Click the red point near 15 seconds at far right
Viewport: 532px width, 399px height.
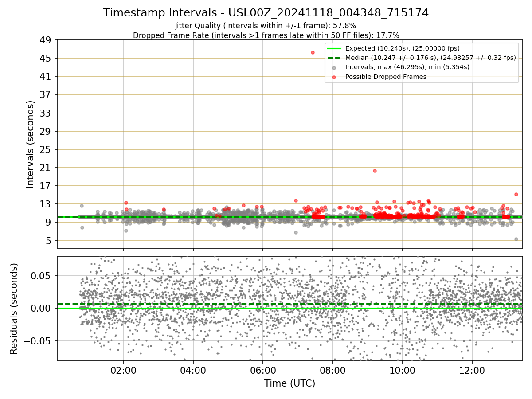click(516, 194)
